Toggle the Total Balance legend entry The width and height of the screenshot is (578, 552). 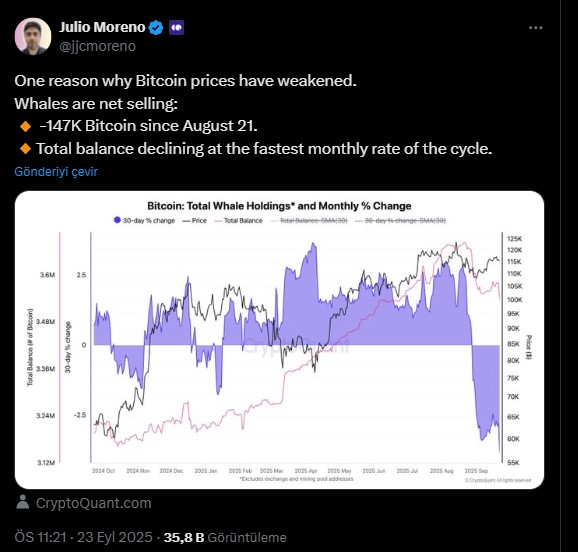[238, 221]
